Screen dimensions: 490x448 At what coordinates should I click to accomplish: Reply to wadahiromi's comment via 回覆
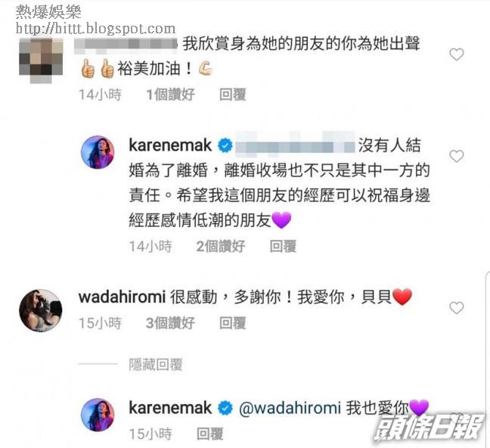[232, 323]
